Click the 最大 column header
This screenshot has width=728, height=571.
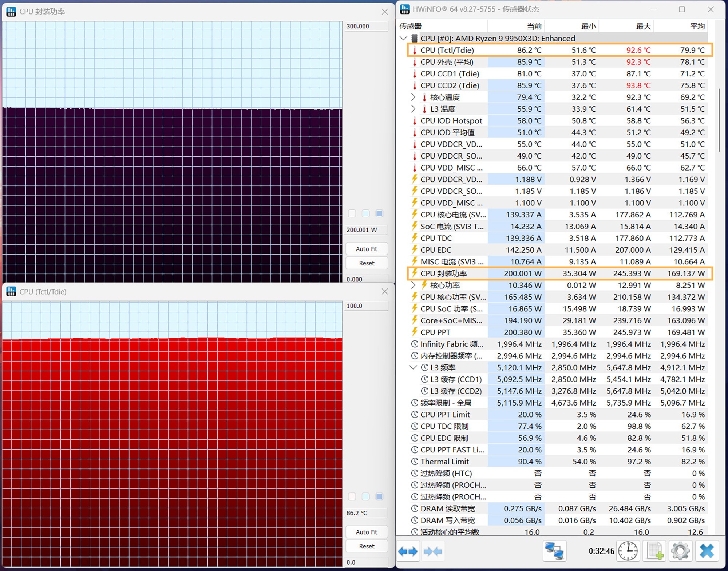click(x=643, y=26)
